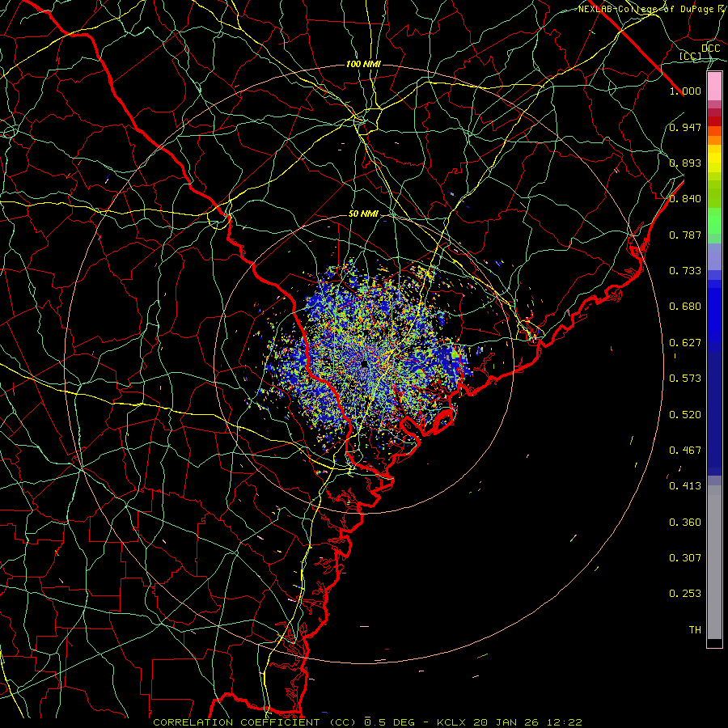Click the 20 JAN 26 12:22 timestamp
This screenshot has height=728, width=728.
click(528, 722)
